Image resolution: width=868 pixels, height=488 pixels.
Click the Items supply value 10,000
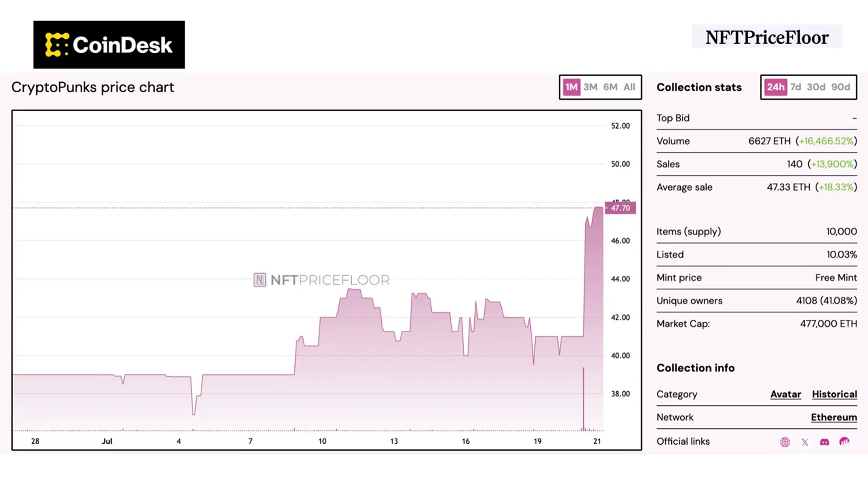[842, 231]
